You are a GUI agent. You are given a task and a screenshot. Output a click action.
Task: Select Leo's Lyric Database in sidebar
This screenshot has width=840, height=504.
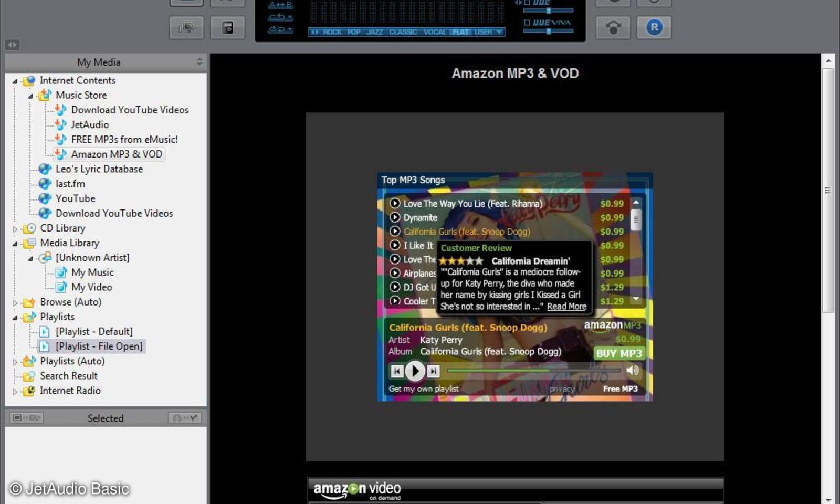pyautogui.click(x=99, y=169)
